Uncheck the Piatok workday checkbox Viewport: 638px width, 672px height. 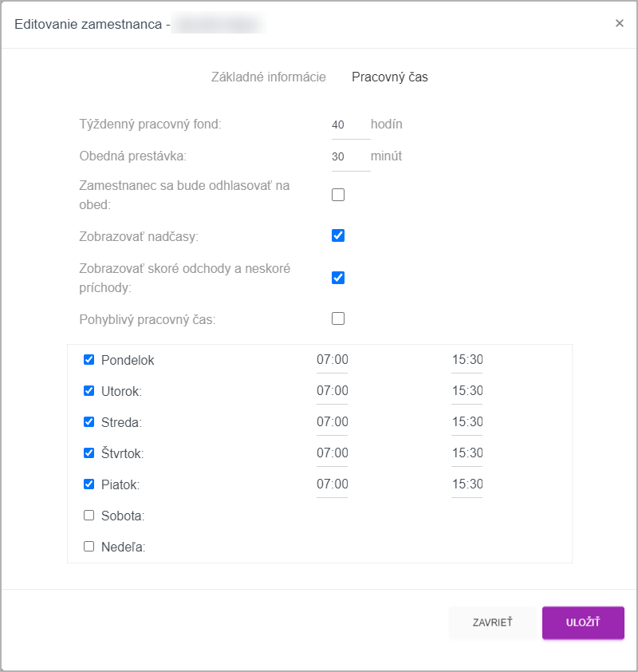(89, 484)
